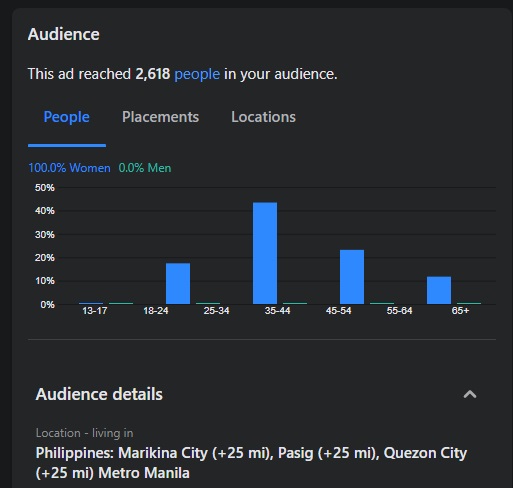The height and width of the screenshot is (488, 513).
Task: Click the 25-34 age axis label
Action: tap(216, 311)
